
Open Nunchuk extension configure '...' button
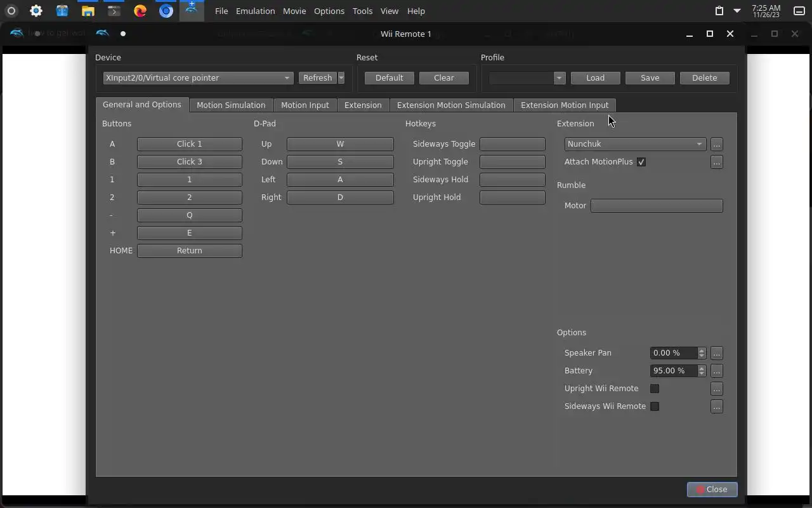(717, 144)
